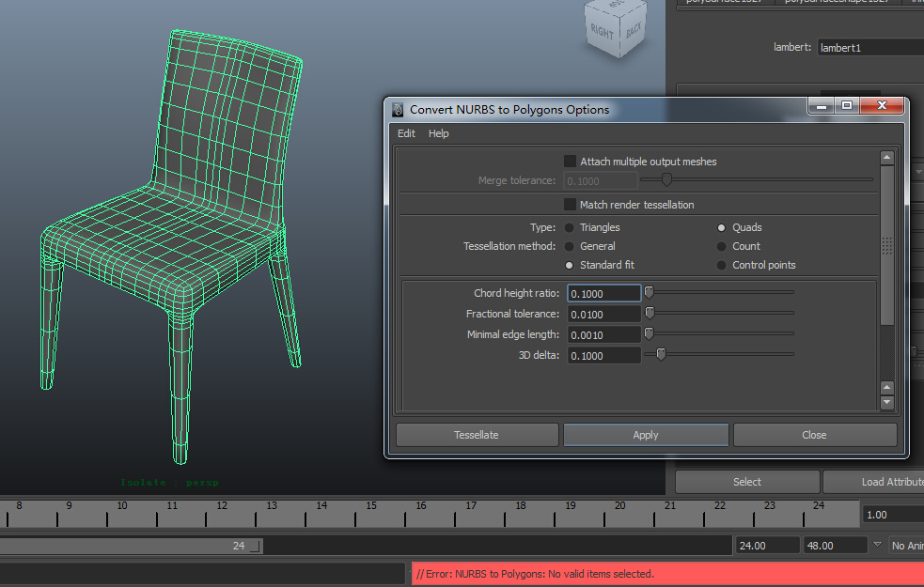Enable Match render tessellation checkbox
This screenshot has width=924, height=587.
click(x=570, y=205)
